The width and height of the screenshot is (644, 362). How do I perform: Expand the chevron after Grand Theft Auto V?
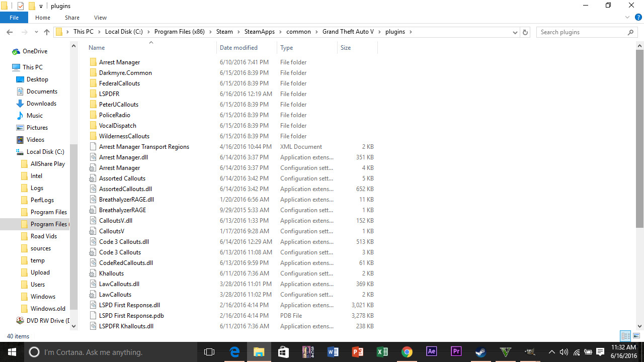[x=379, y=32]
